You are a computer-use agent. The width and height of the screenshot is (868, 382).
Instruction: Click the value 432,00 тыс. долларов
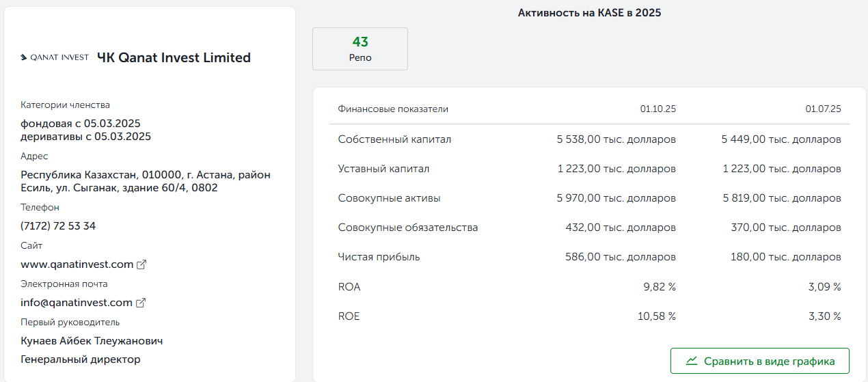click(x=621, y=228)
